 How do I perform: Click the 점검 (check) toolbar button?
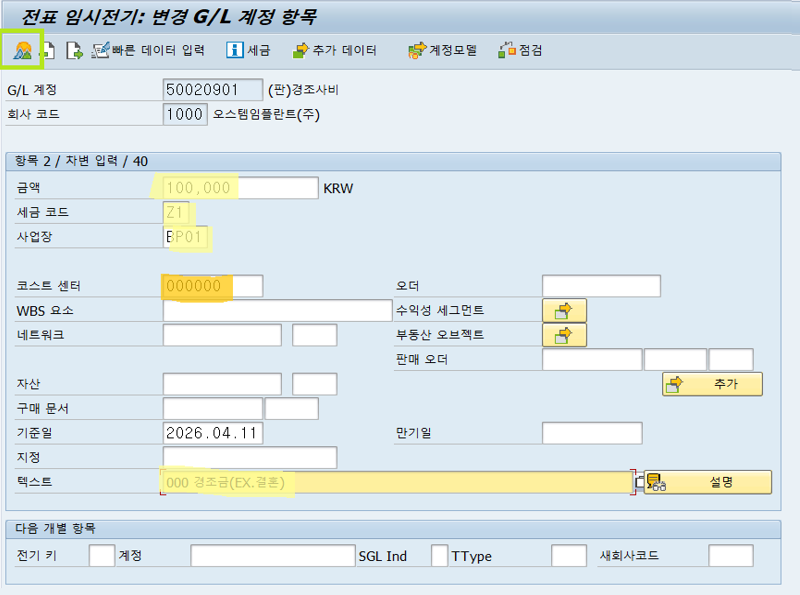point(520,50)
